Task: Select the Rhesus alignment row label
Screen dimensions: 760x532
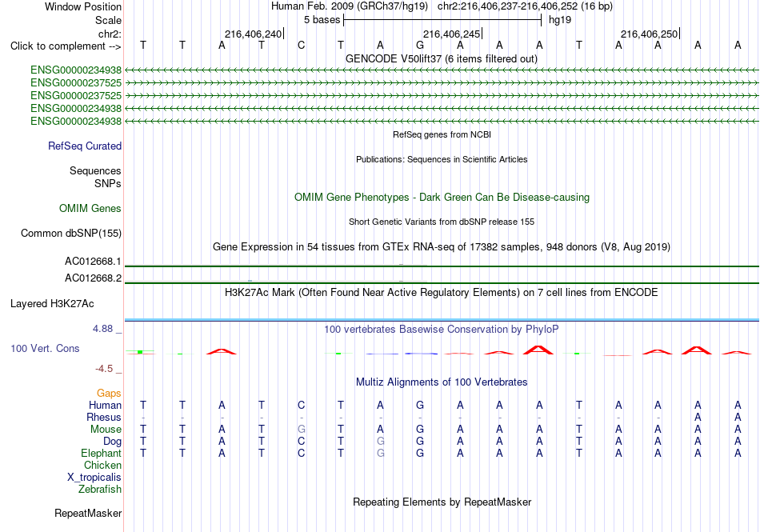Action: (104, 417)
